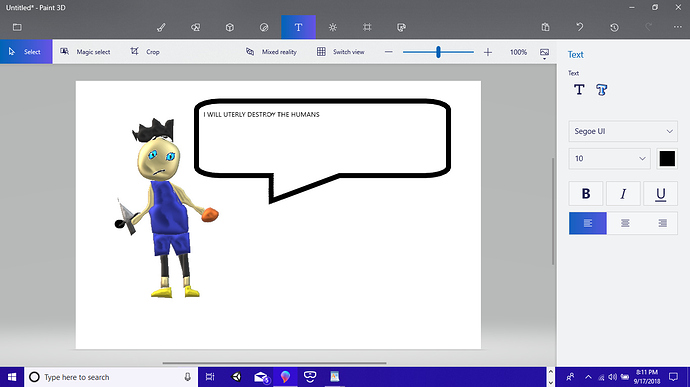Toggle Underline formatting
This screenshot has width=690, height=387.
pyautogui.click(x=660, y=193)
